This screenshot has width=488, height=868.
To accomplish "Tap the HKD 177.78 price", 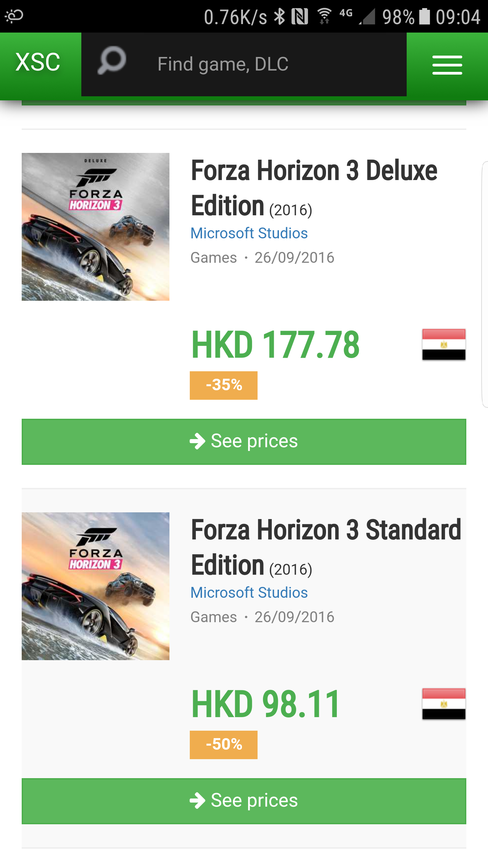I will (275, 345).
